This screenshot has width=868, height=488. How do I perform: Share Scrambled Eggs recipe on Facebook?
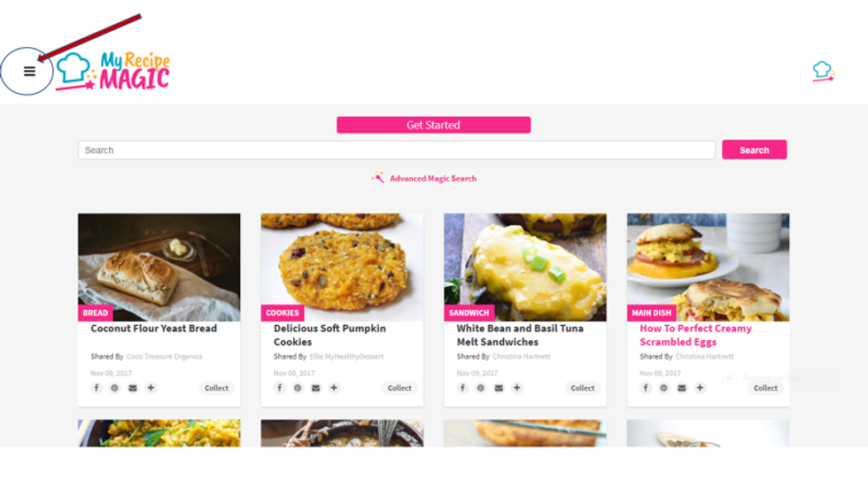[x=646, y=388]
